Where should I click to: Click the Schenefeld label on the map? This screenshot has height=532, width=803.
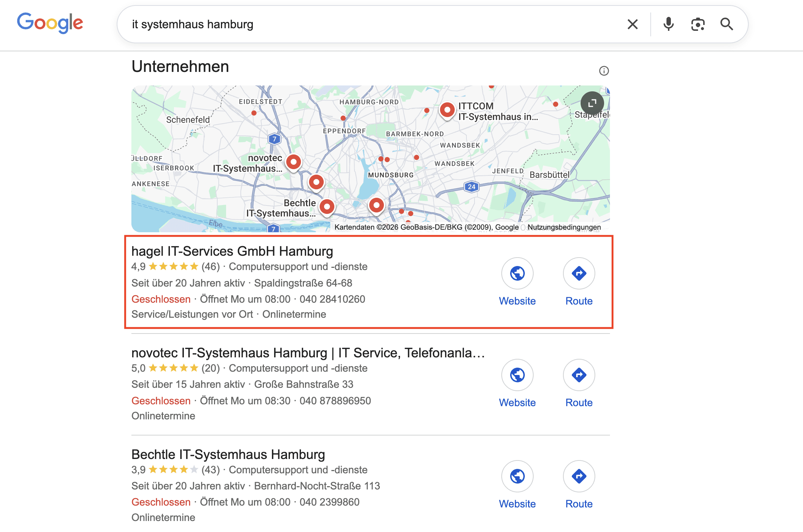coord(188,120)
